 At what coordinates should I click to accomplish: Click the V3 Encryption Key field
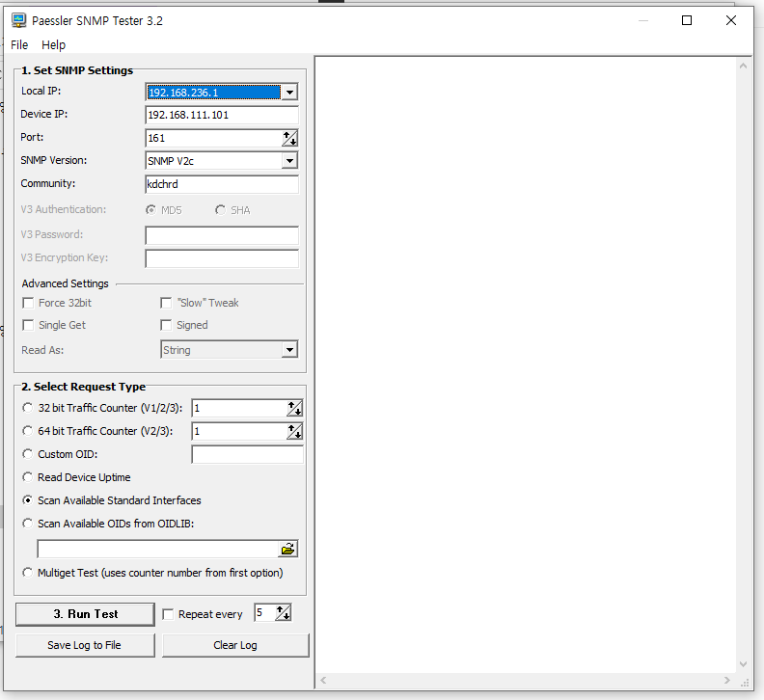(x=222, y=258)
